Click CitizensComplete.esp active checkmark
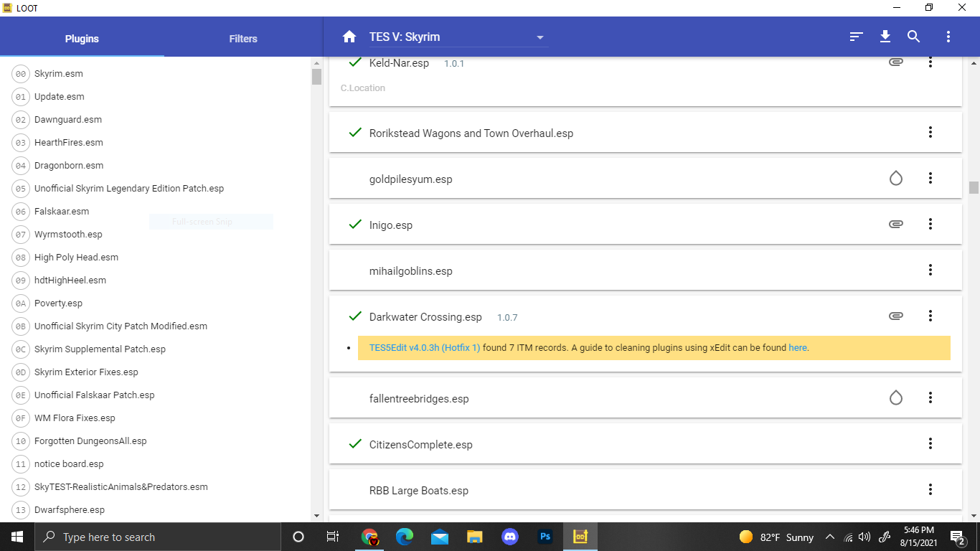 click(354, 444)
